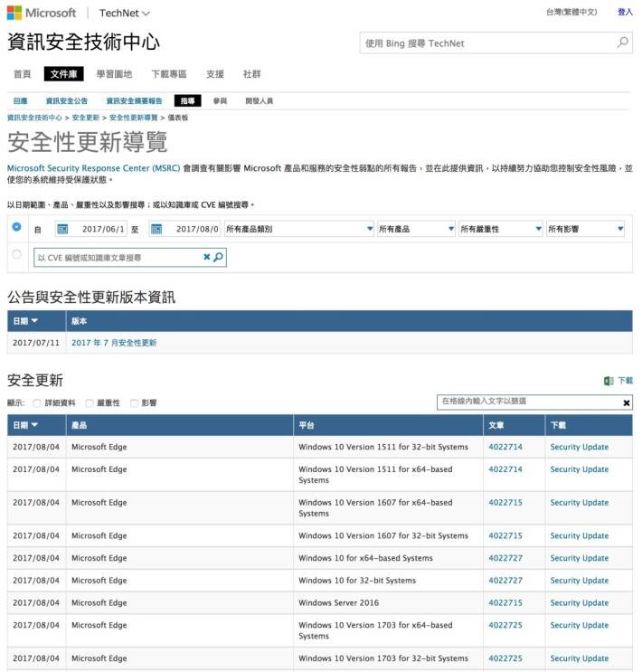
Task: Select the CVE number search radio button
Action: coord(16,254)
